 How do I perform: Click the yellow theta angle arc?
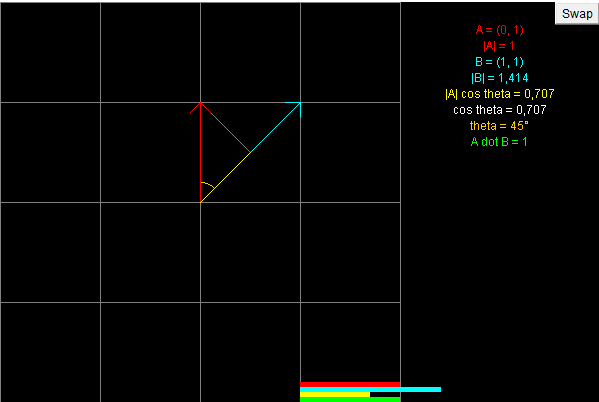[x=208, y=185]
